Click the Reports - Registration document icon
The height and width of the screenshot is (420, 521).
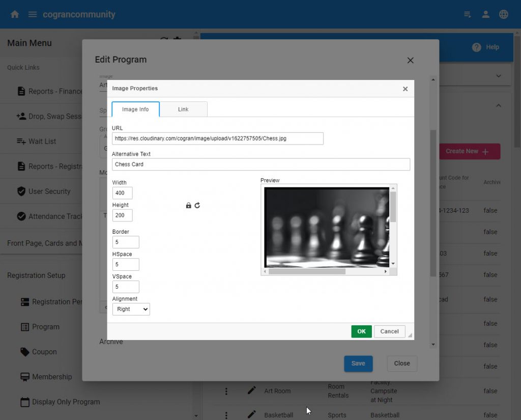point(21,166)
